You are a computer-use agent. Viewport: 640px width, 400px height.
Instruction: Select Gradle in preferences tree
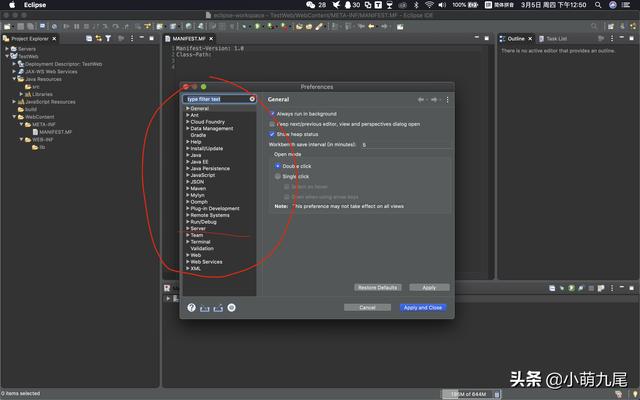click(x=198, y=135)
